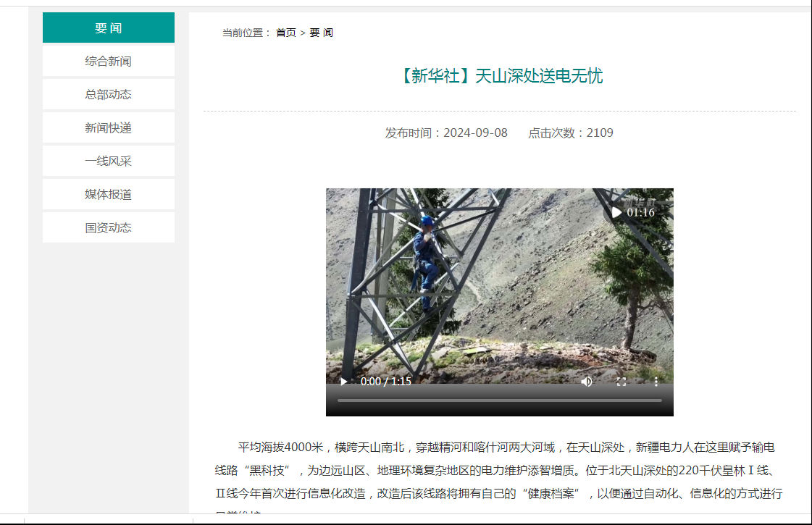
Task: Open the video in fullscreen mode
Action: 621,382
